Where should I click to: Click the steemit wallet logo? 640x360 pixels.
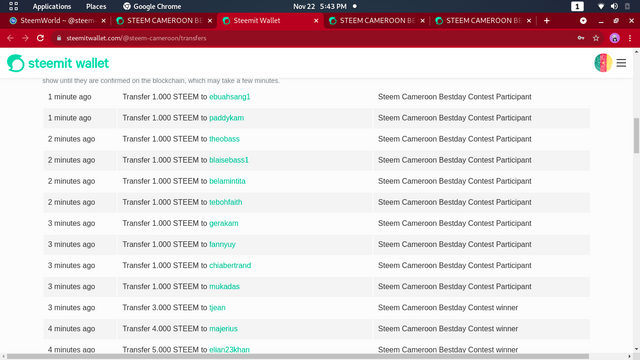click(58, 63)
